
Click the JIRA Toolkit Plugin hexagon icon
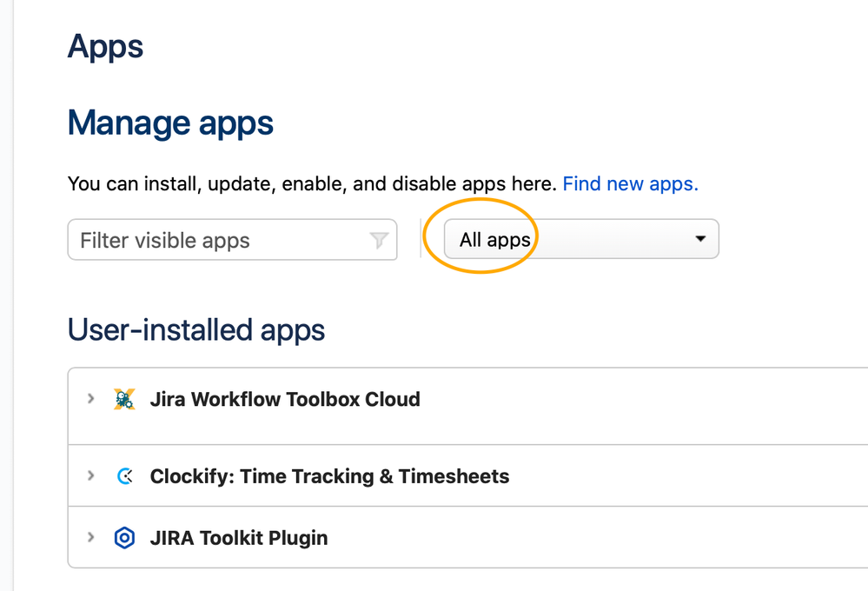[x=124, y=538]
